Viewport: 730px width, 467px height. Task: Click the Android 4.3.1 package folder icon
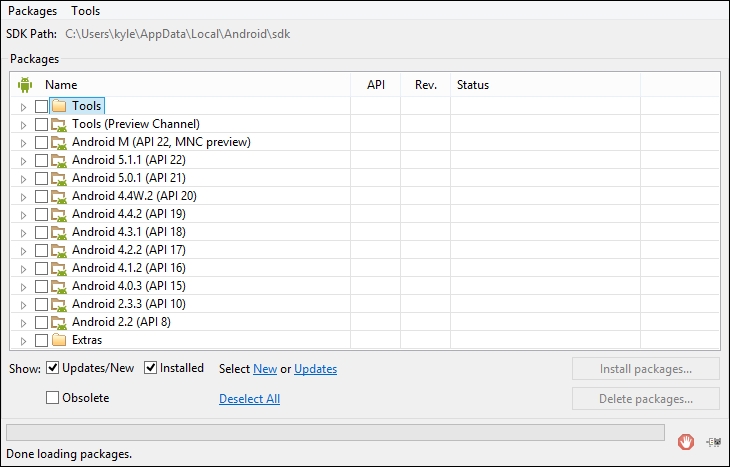tap(59, 232)
